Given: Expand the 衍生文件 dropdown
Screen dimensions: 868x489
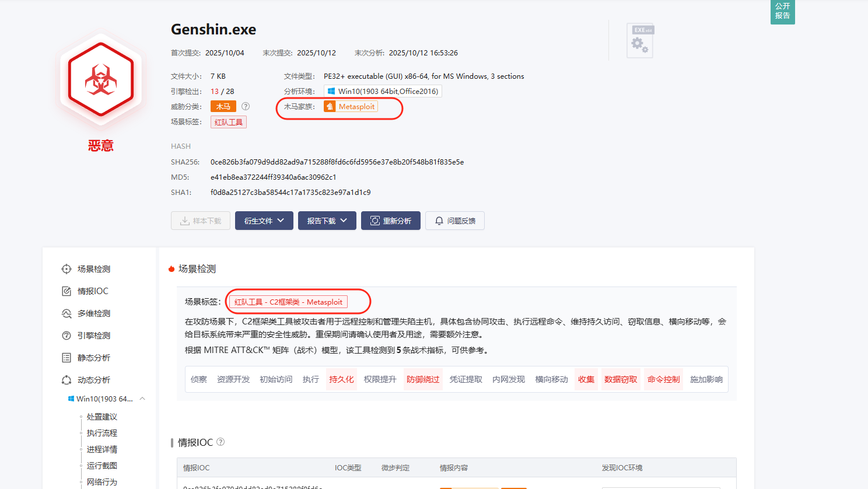Looking at the screenshot, I should (264, 221).
